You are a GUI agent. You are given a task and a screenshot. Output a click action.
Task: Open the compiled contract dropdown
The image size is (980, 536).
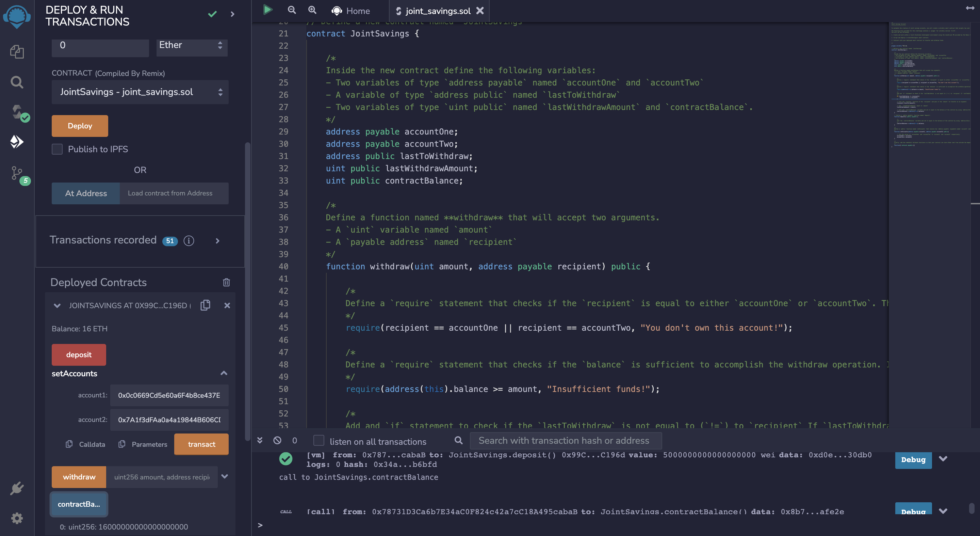tap(140, 92)
